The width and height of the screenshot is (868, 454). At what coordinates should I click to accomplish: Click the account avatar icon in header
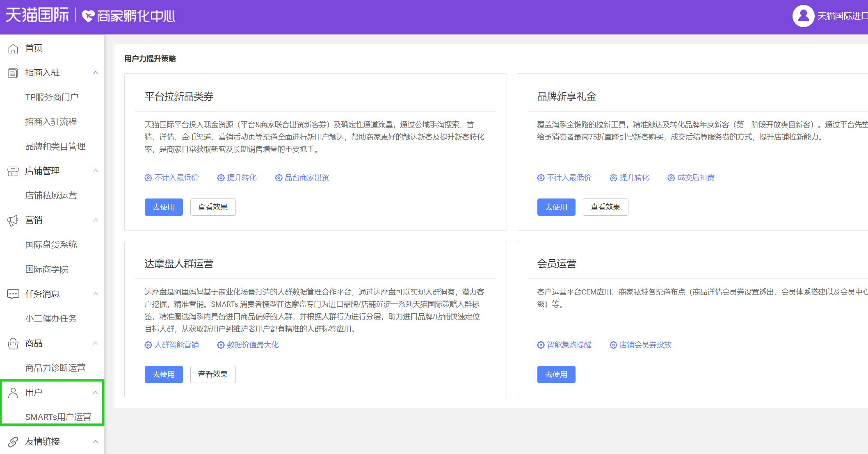coord(803,16)
